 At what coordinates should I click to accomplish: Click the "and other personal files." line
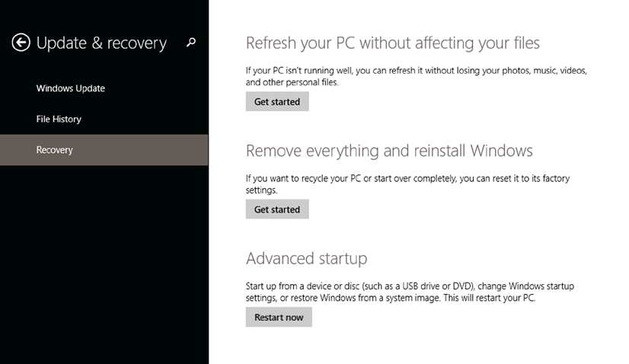point(292,82)
